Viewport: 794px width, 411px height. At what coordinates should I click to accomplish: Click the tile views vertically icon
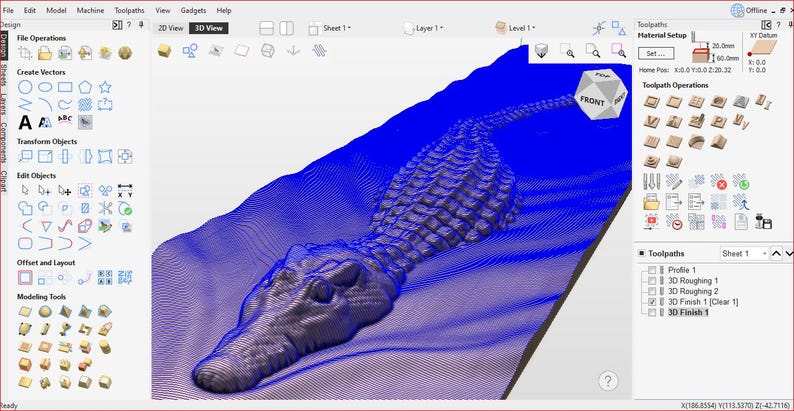pos(286,28)
